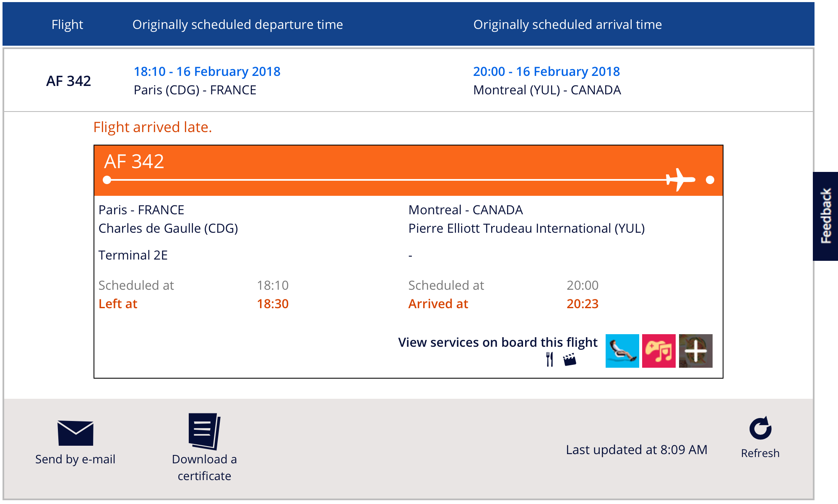Open the 18:10 - 16 February 2018 departure link
The width and height of the screenshot is (838, 504).
pos(207,72)
